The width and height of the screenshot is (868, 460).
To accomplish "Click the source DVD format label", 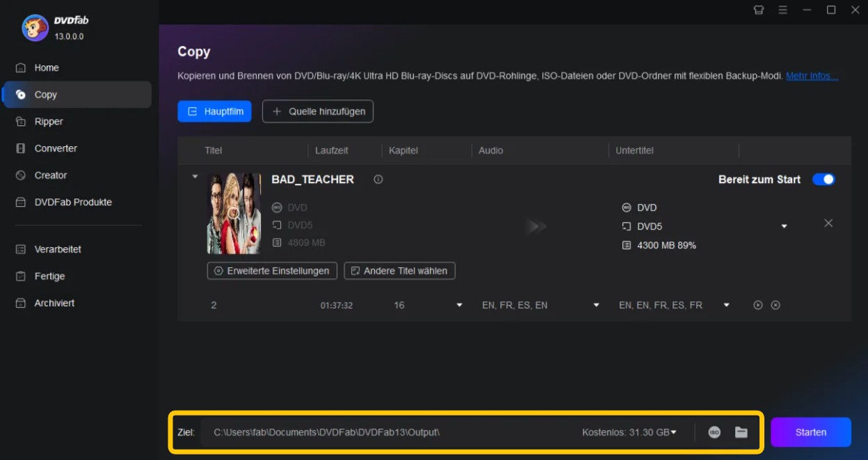I will (297, 207).
